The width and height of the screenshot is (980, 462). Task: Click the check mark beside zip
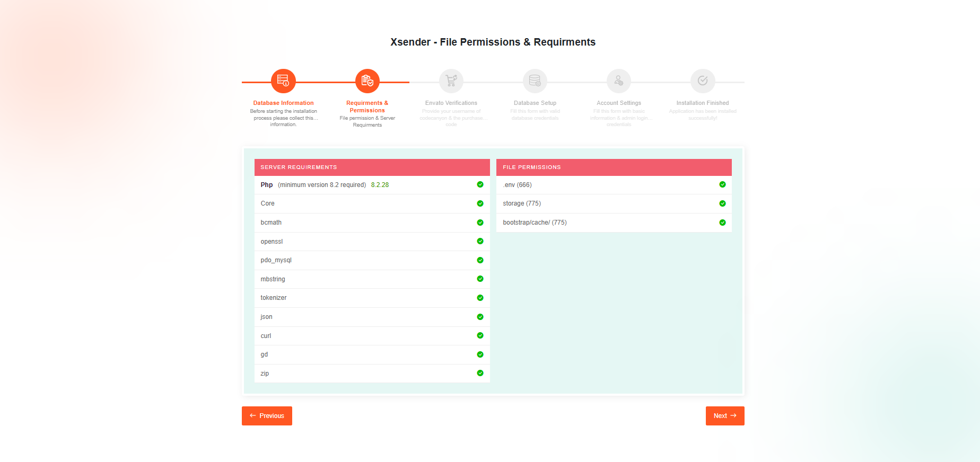[x=480, y=373]
